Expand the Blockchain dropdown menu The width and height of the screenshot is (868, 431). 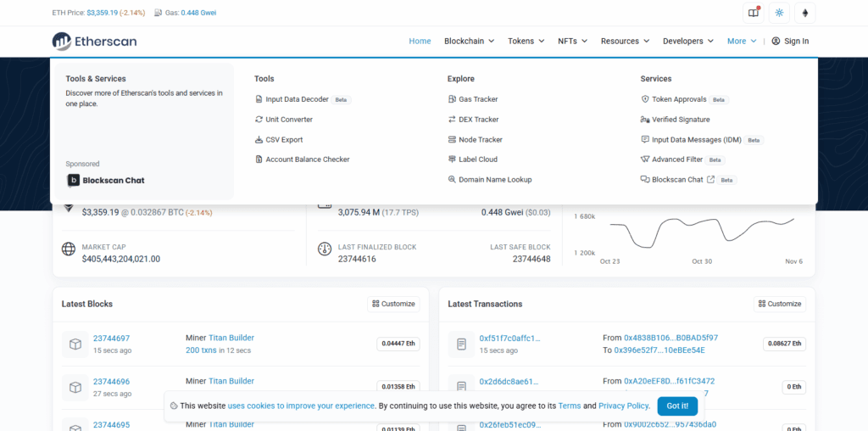pyautogui.click(x=469, y=41)
